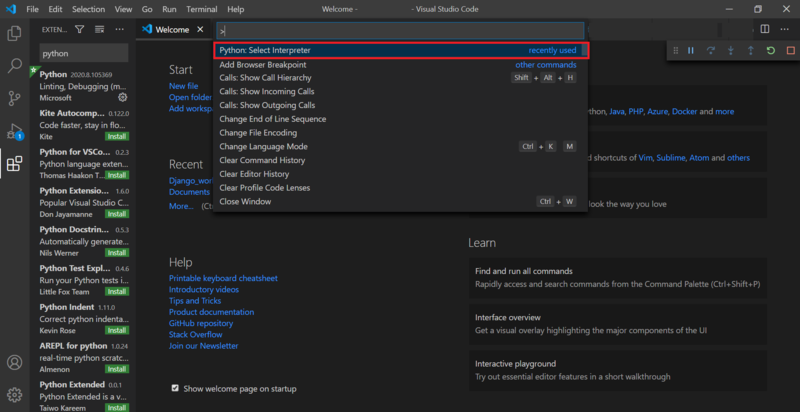Image resolution: width=800 pixels, height=412 pixels.
Task: Split the editor to the right
Action: pos(765,29)
